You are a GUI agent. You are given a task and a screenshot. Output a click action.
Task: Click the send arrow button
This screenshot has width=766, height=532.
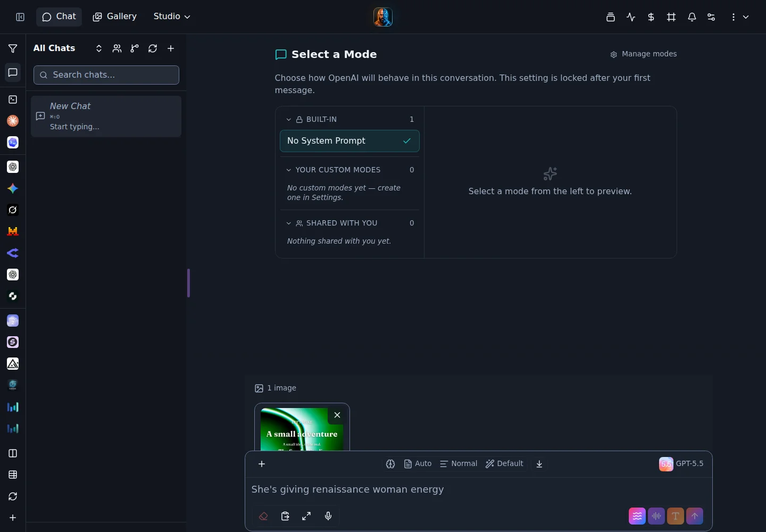tap(695, 516)
